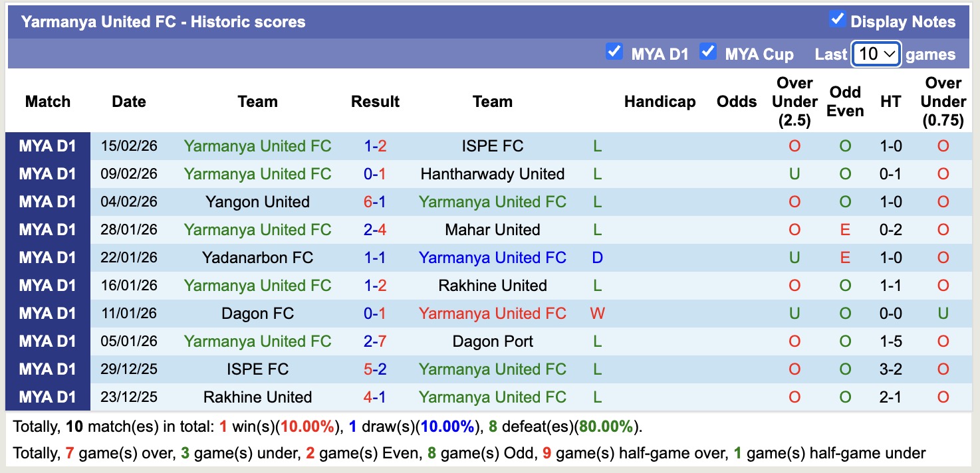The width and height of the screenshot is (980, 473).
Task: Open ISPE FC team page
Action: tap(492, 145)
